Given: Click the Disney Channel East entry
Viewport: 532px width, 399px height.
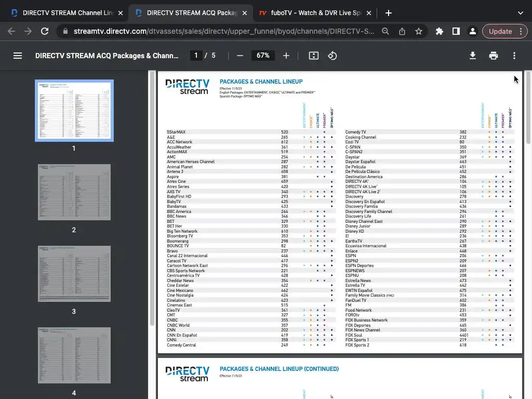Looking at the screenshot, I should pos(364,221).
